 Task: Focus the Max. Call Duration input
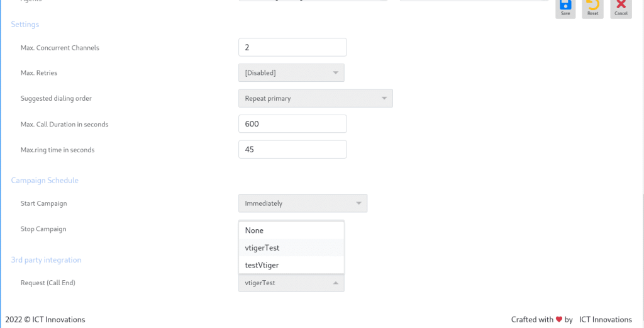(292, 124)
